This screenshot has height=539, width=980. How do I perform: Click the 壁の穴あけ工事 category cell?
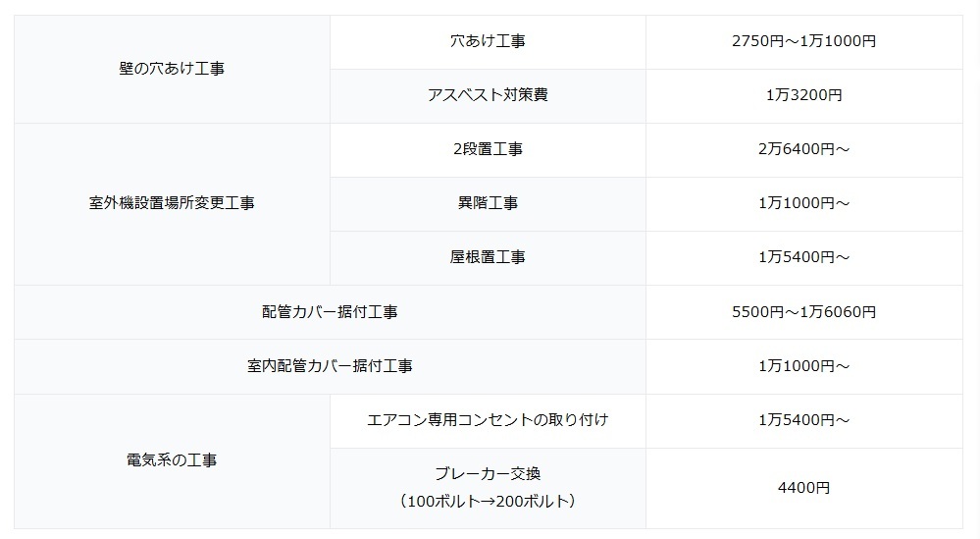pyautogui.click(x=172, y=69)
